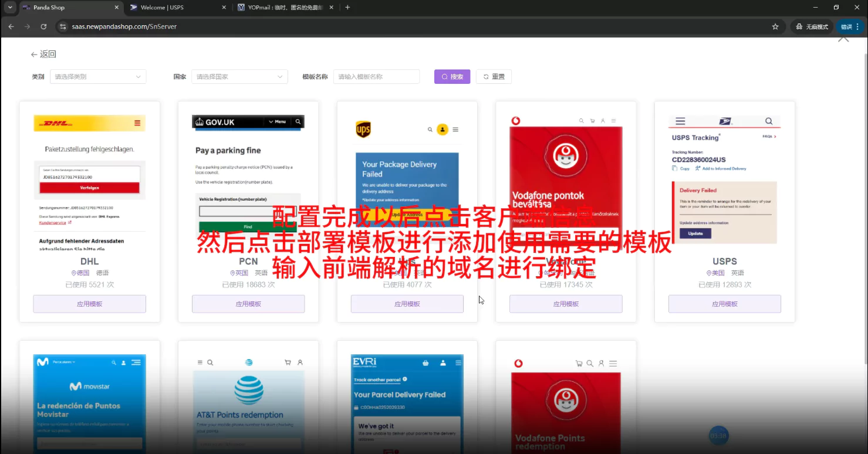Image resolution: width=868 pixels, height=454 pixels.
Task: Click the PCN template name
Action: point(248,261)
